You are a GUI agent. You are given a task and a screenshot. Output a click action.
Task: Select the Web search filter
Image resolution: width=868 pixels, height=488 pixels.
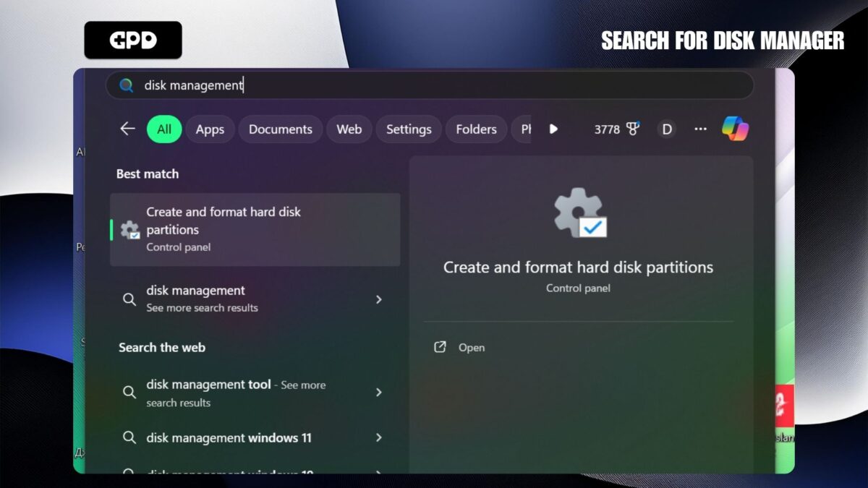click(349, 129)
